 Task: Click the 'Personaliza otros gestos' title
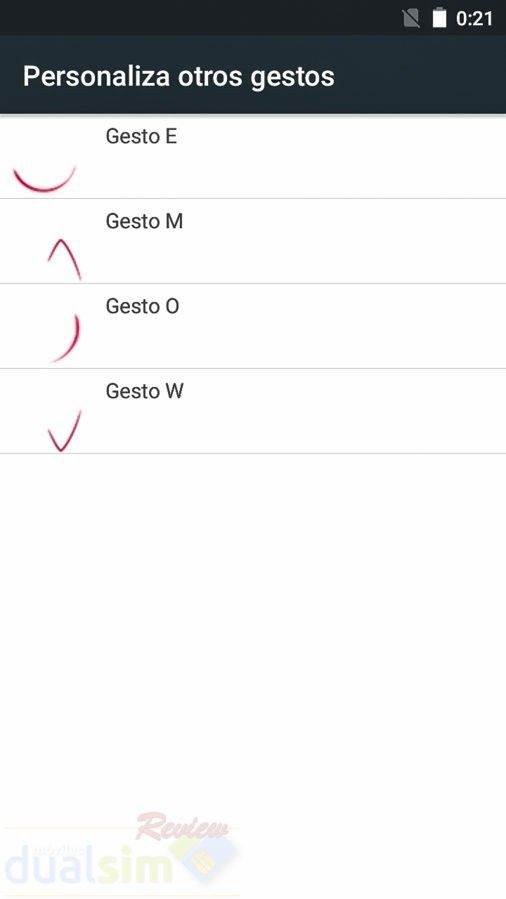178,76
